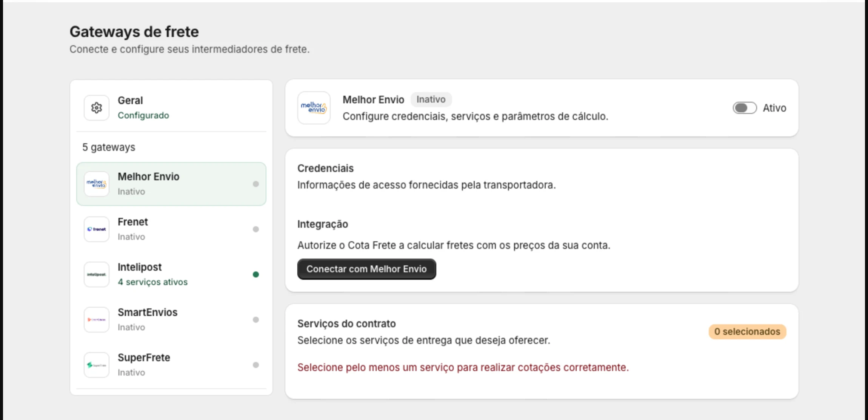Image resolution: width=868 pixels, height=420 pixels.
Task: Select the Intelipost gateway name
Action: point(140,267)
